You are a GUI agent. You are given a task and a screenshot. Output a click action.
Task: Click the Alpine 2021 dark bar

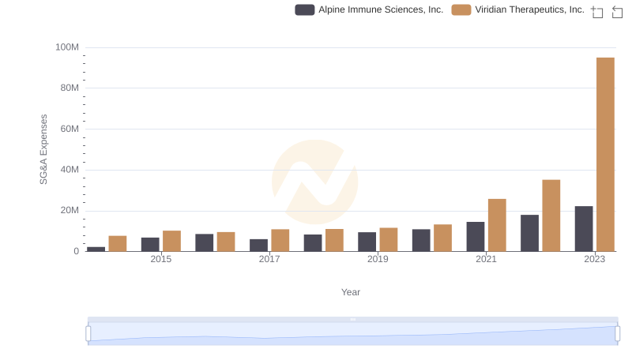[476, 237]
